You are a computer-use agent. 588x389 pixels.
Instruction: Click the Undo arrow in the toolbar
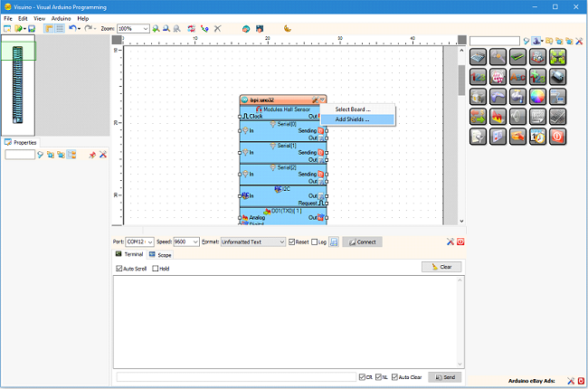[x=72, y=29]
